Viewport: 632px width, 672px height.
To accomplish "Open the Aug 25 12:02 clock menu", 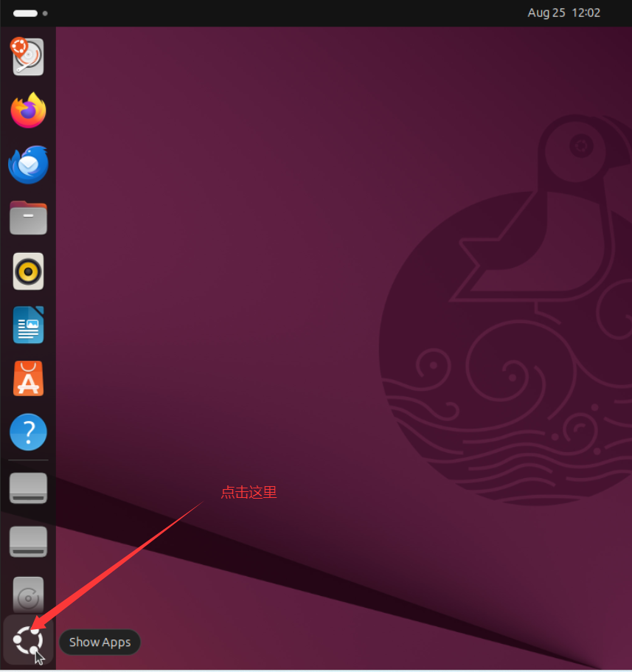I will [563, 13].
